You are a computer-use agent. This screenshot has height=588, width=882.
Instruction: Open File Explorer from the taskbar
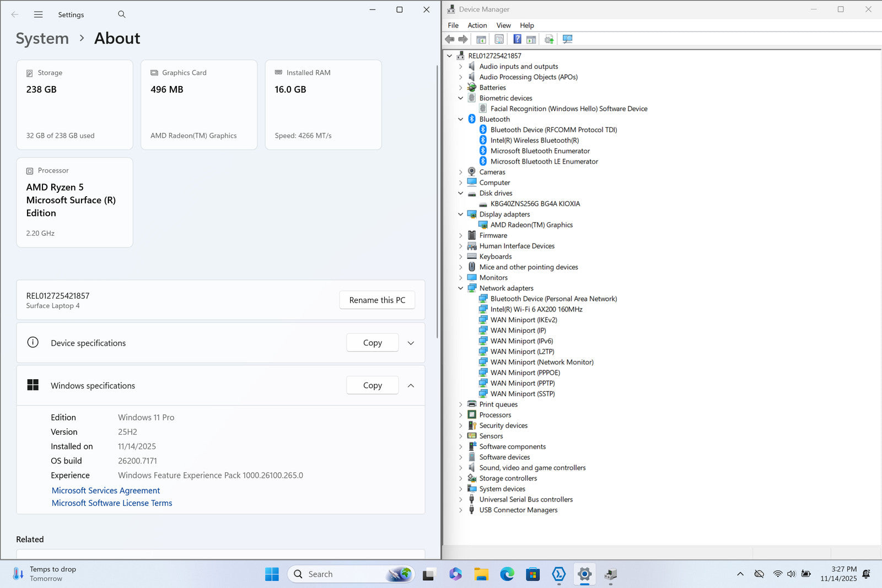[x=481, y=574]
